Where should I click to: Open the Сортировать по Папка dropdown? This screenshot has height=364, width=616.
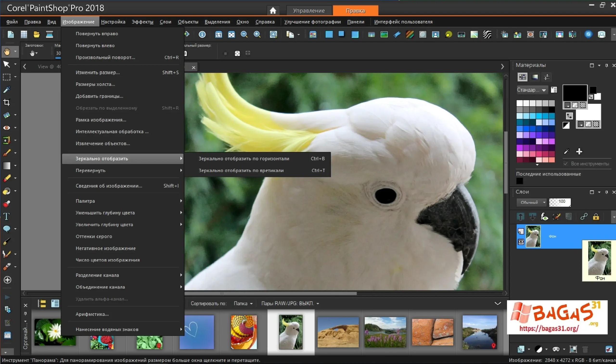[243, 303]
